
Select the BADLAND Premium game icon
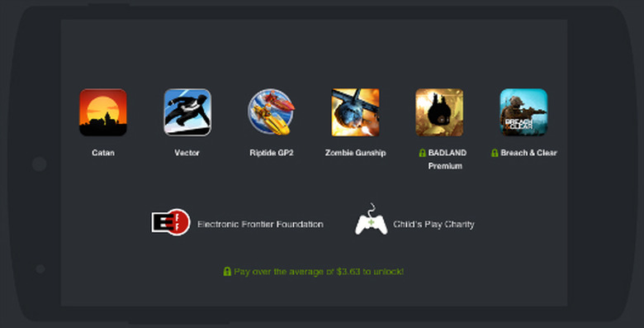point(439,112)
